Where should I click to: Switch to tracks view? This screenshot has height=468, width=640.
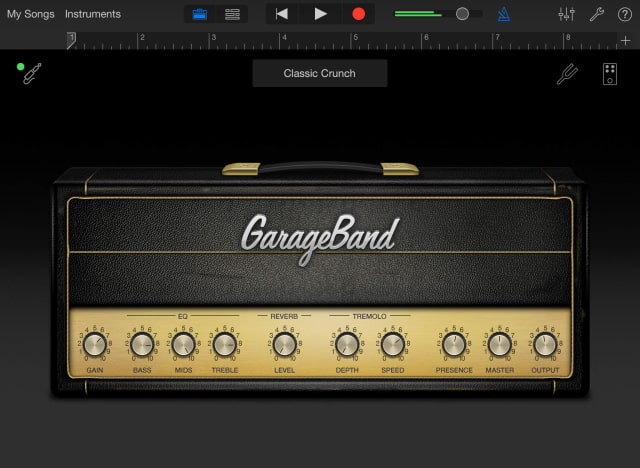(233, 14)
